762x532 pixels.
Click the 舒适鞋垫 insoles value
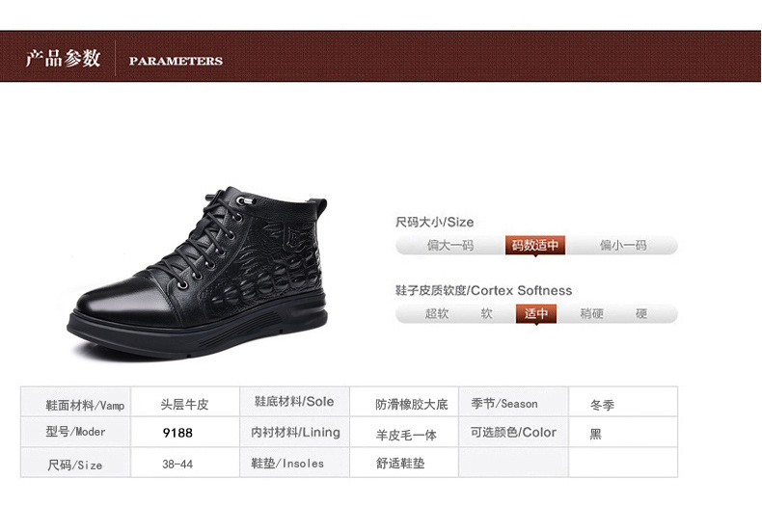point(400,463)
